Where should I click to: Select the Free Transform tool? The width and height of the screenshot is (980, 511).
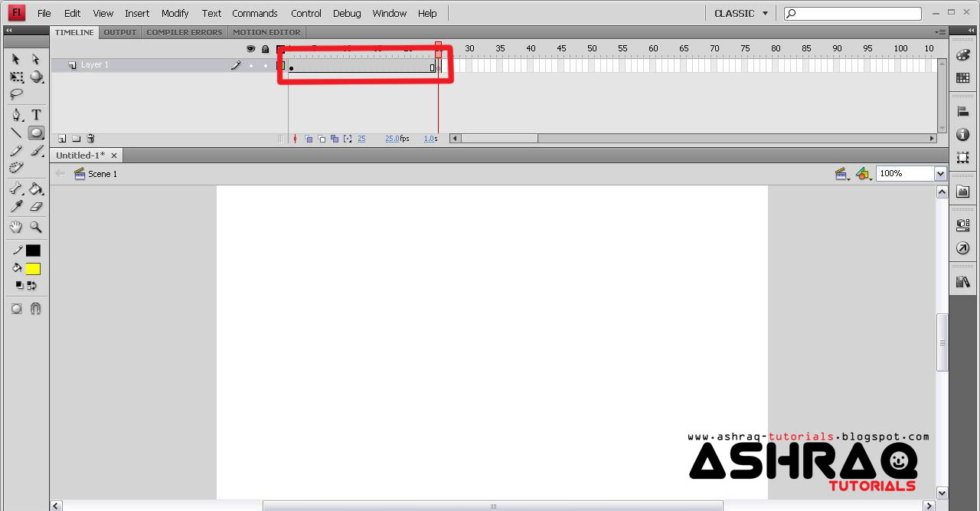(x=15, y=77)
